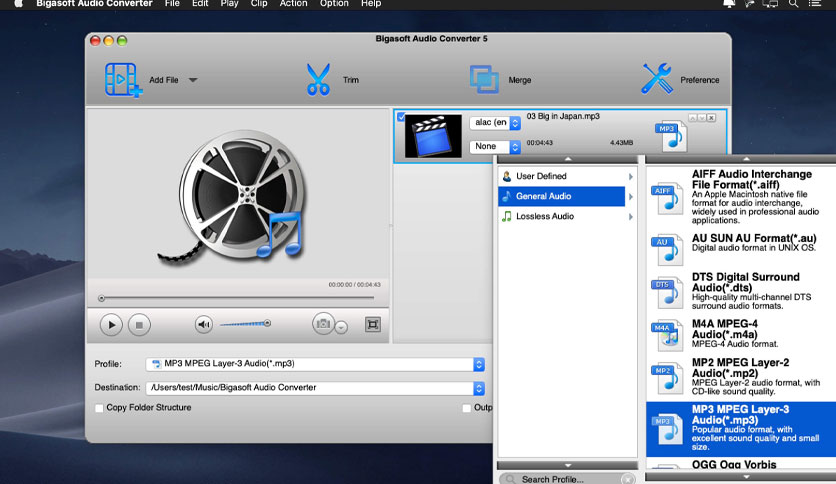Choose MP3 MPEG Layer-3 Audio profile
This screenshot has height=484, width=836.
point(741,429)
